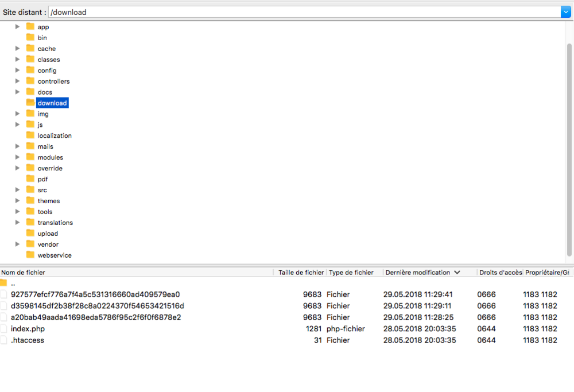
Task: Expand the themes folder tree
Action: [17, 200]
